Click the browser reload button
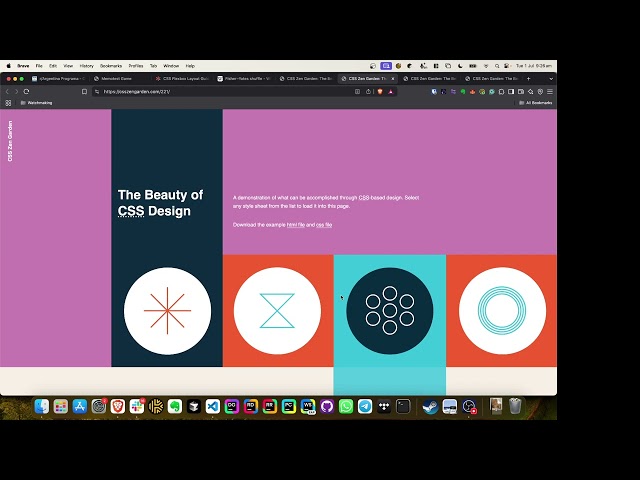The height and width of the screenshot is (480, 640). click(x=26, y=91)
